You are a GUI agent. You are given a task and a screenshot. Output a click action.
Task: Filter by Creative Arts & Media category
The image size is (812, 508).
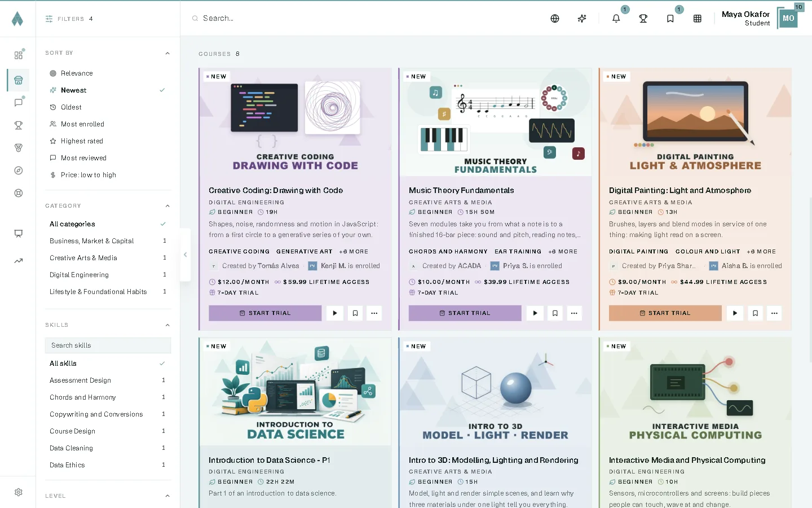[x=108, y=258]
